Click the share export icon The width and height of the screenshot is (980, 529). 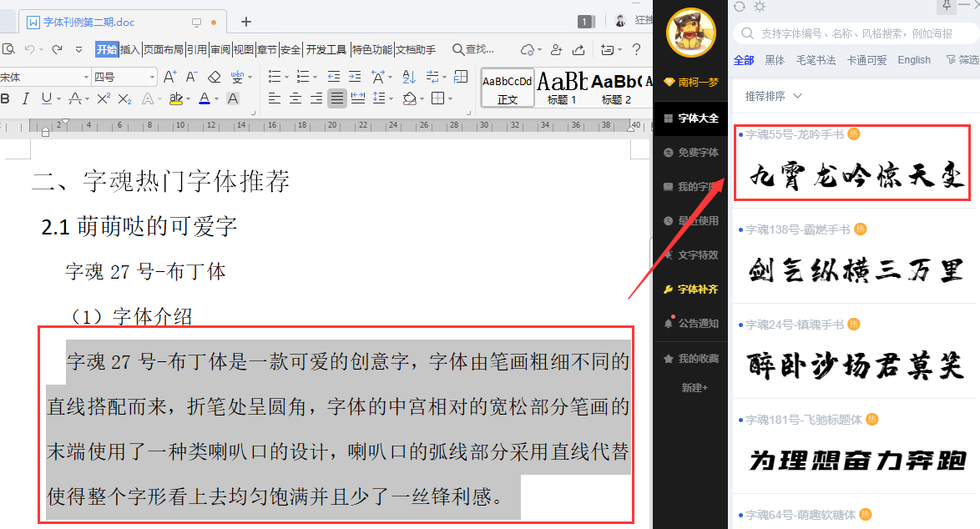(x=578, y=49)
